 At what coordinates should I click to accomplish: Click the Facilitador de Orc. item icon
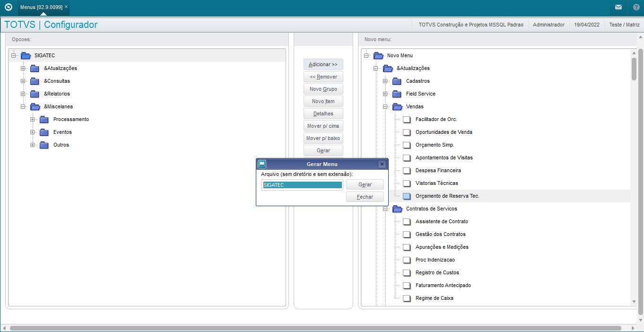407,119
